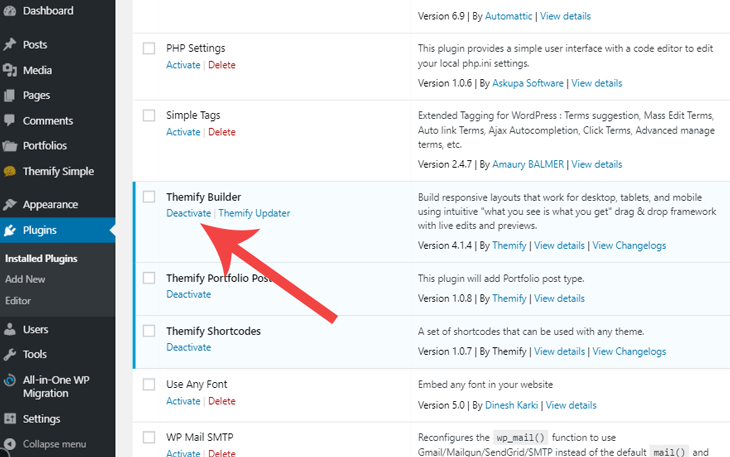Tick the Themify Shortcodes checkbox
Screen dimensions: 730x457
tap(149, 331)
